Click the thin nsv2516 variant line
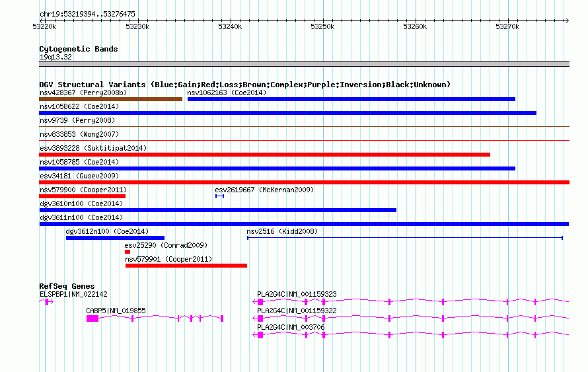Image resolution: width=588 pixels, height=372 pixels. coord(405,238)
